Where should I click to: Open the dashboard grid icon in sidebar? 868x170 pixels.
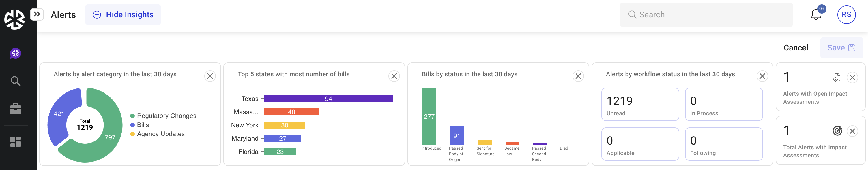[x=16, y=142]
